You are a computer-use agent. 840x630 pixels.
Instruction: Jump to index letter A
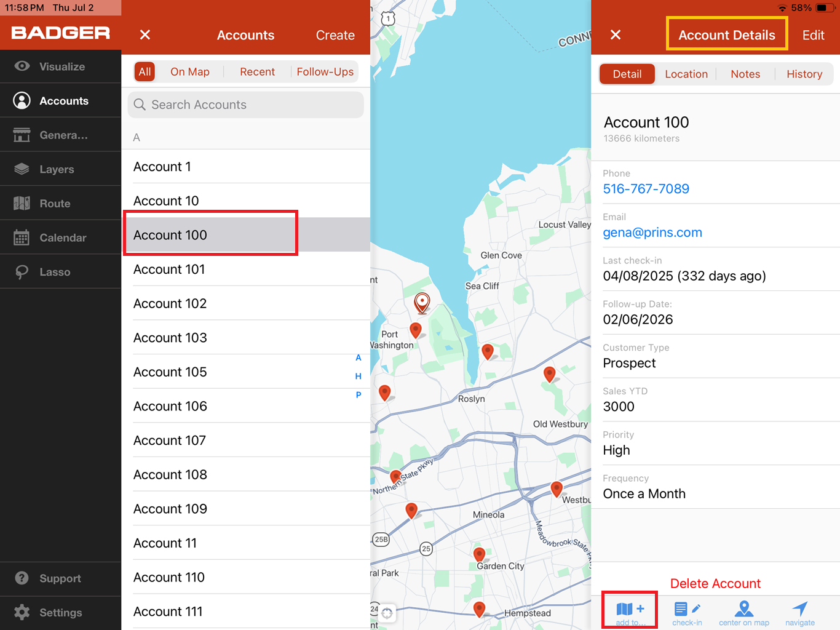tap(359, 357)
